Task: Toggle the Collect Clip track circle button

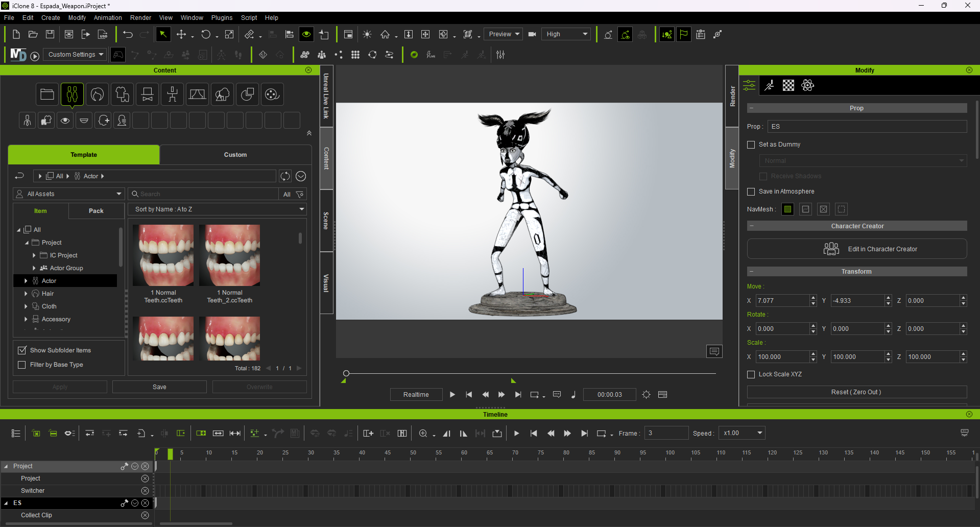Action: point(145,515)
